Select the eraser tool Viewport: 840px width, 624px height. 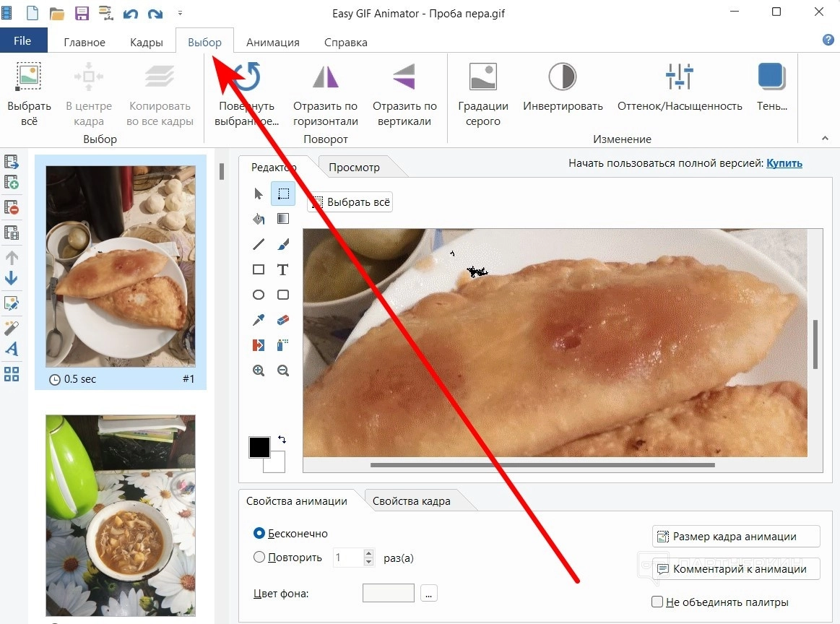[283, 320]
